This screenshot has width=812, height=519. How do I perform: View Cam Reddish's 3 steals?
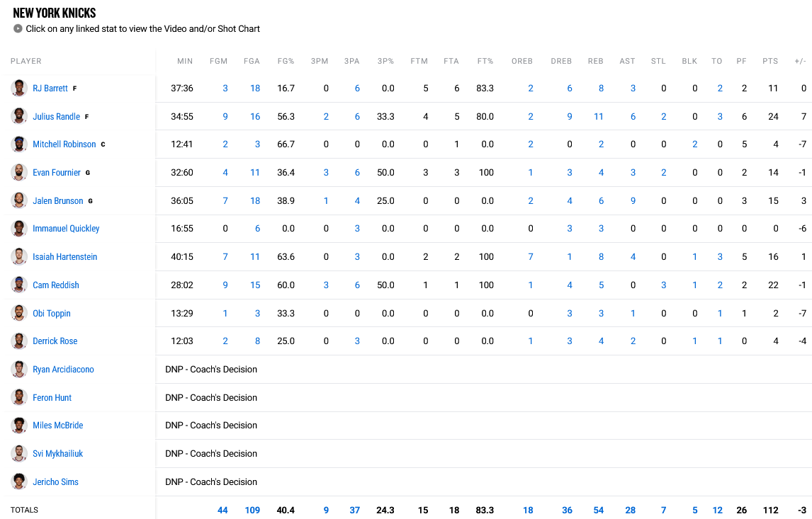pyautogui.click(x=663, y=285)
